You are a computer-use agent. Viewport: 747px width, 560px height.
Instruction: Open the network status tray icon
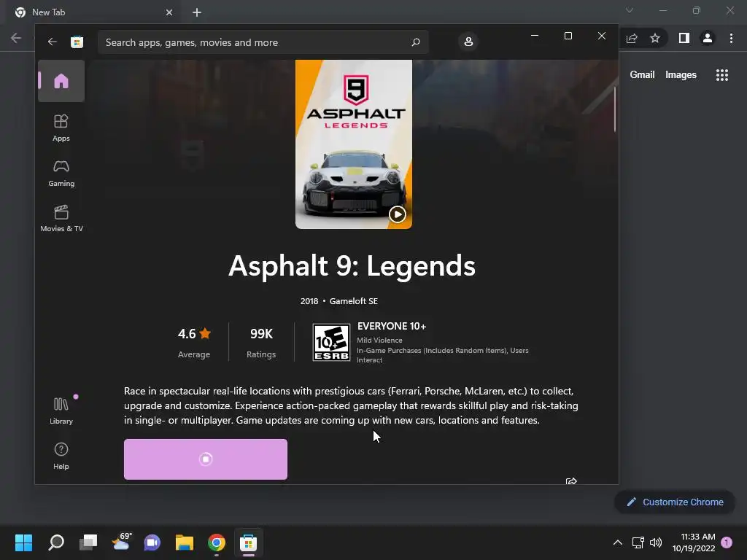638,542
